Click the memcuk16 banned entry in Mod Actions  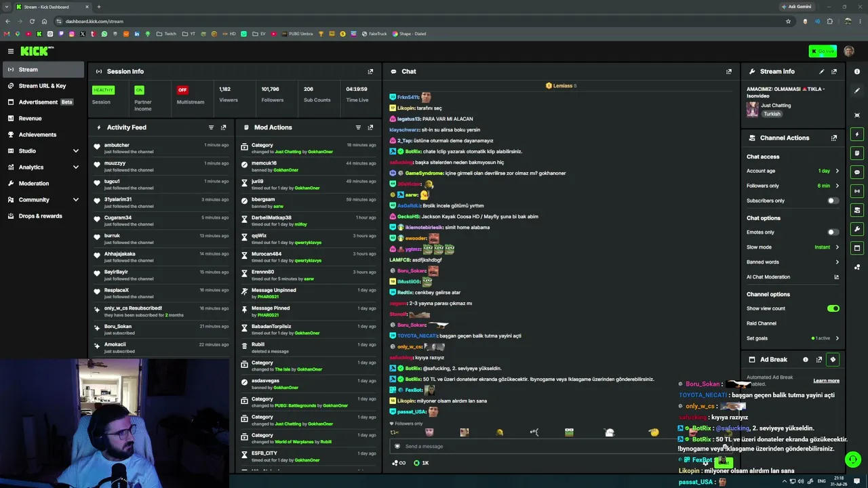pyautogui.click(x=310, y=166)
